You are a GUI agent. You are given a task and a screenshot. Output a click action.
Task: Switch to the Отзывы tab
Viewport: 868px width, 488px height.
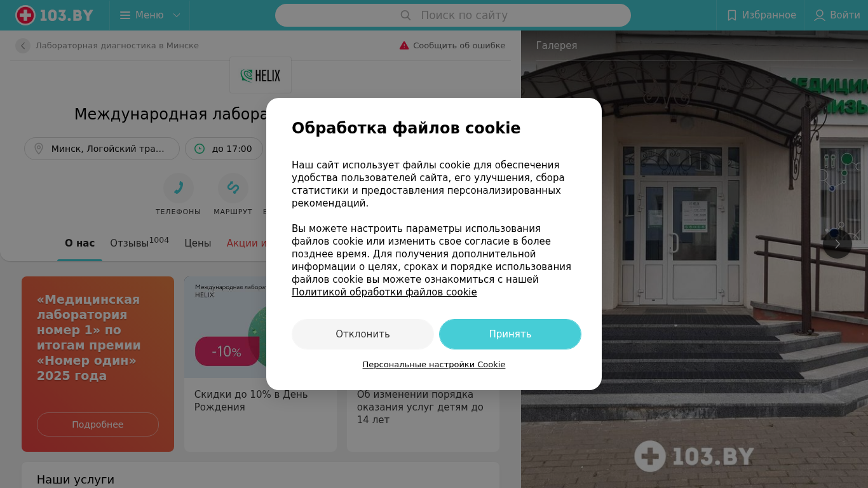[139, 243]
